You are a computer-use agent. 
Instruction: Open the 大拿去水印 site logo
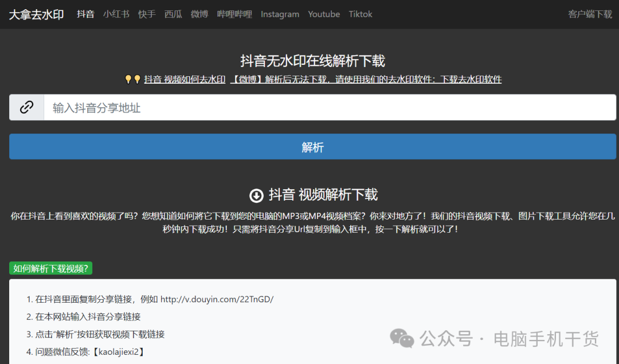[36, 14]
